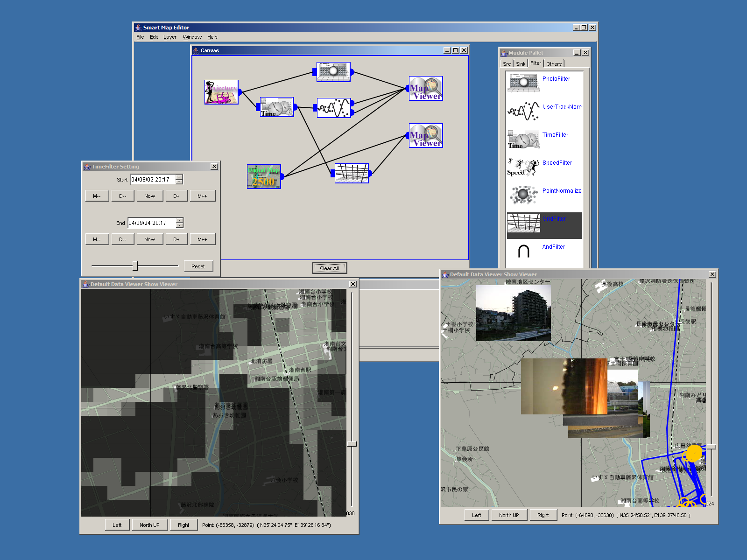Viewport: 747px width, 560px height.
Task: Open the Layer menu
Action: [170, 37]
